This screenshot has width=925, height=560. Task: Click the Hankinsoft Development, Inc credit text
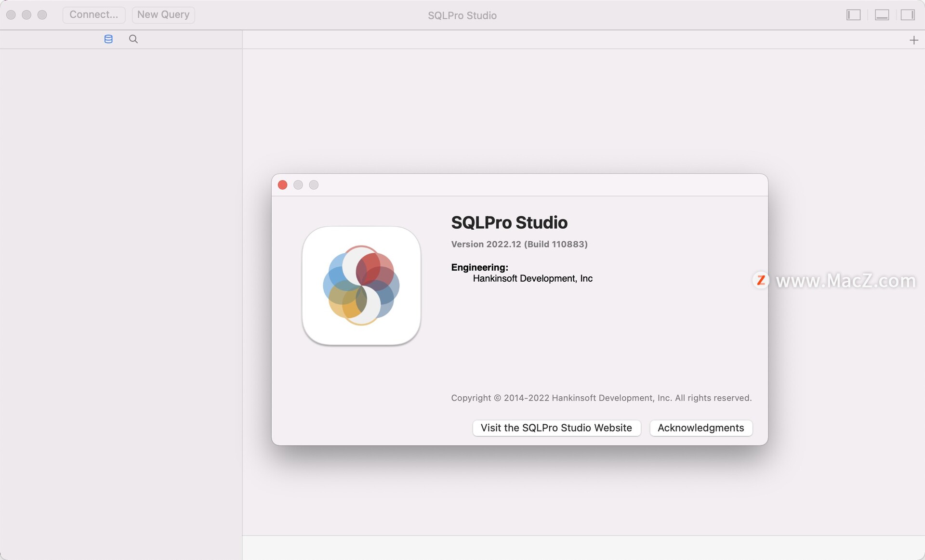tap(532, 278)
